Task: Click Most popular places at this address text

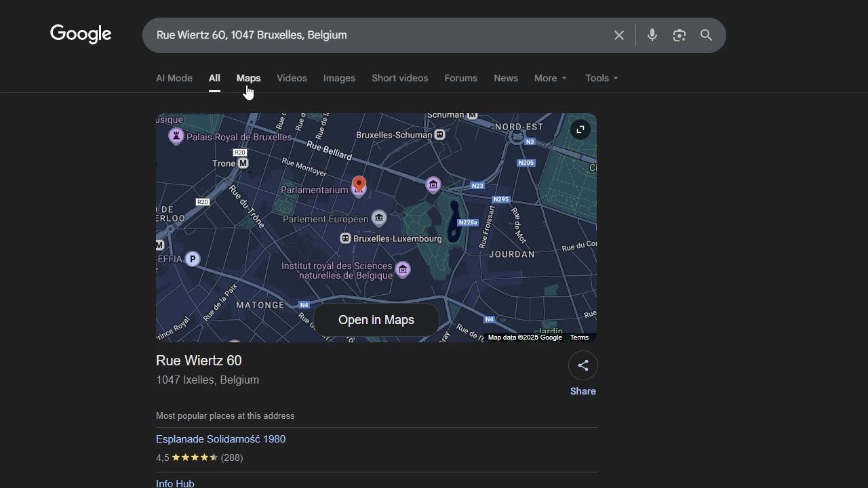Action: coord(225,416)
